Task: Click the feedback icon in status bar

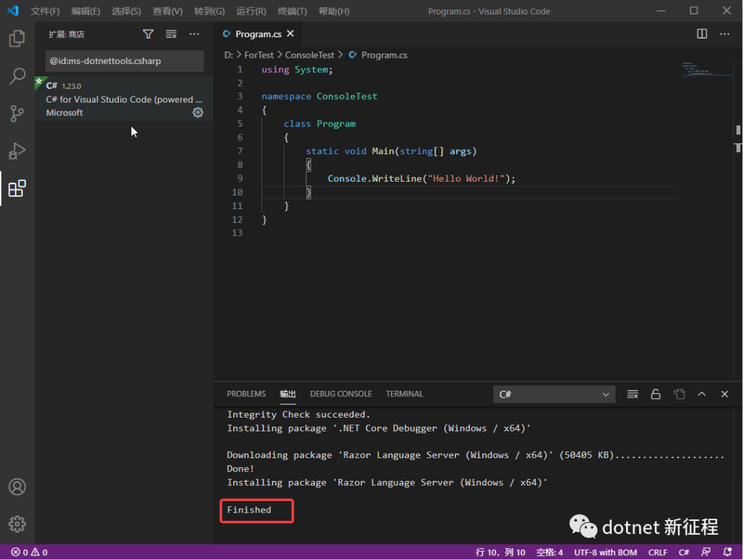Action: (706, 552)
